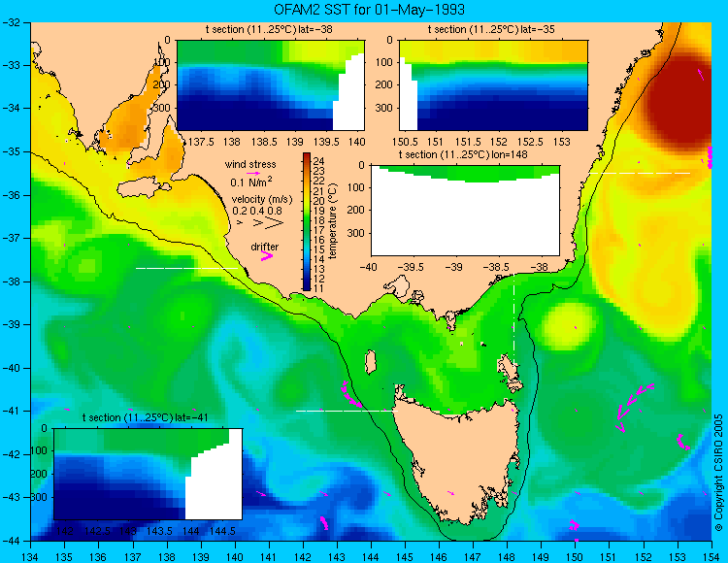Click the '141' label on main longitude axis
This screenshot has width=728, height=563.
click(269, 557)
